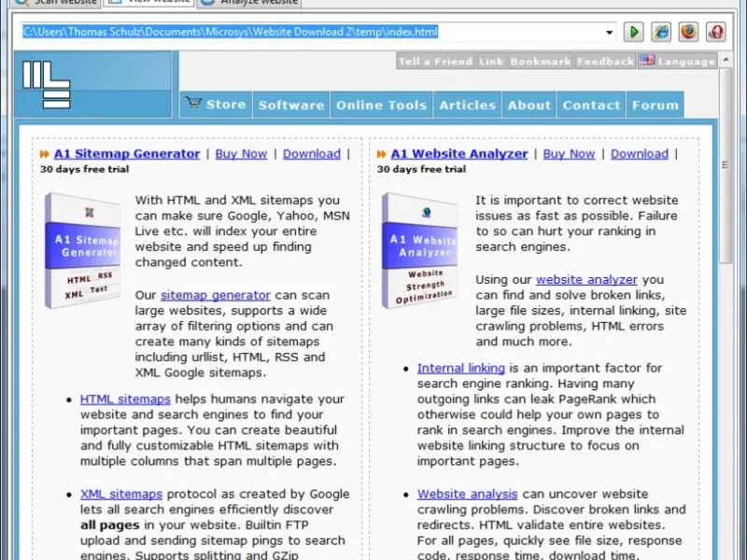This screenshot has height=560, width=747.
Task: Open the Internal linking link
Action: (x=460, y=368)
